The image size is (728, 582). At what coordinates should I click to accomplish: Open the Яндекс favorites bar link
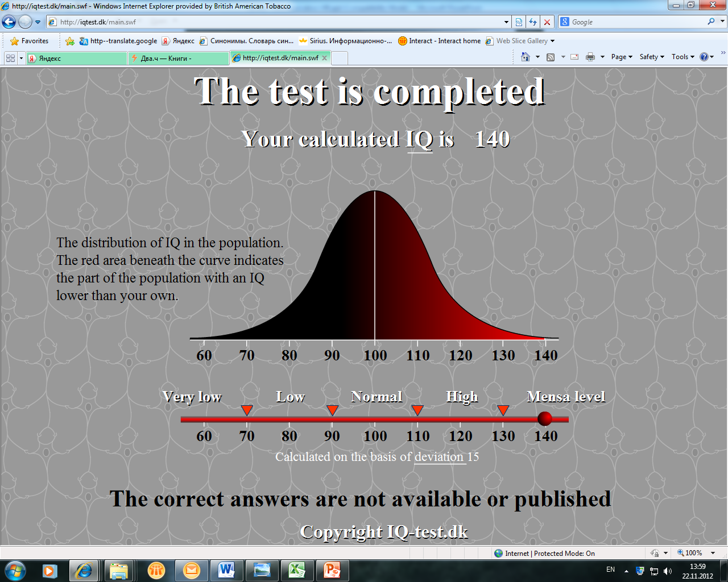tap(178, 41)
